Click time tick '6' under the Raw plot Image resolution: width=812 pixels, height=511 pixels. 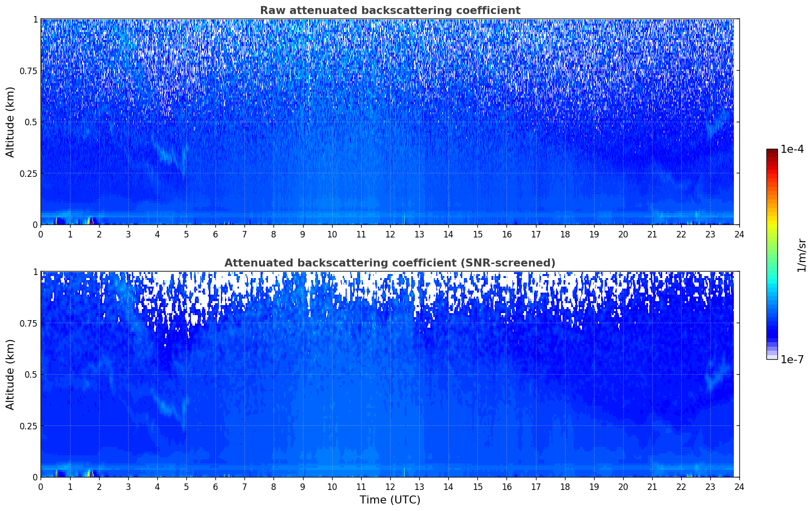(215, 234)
